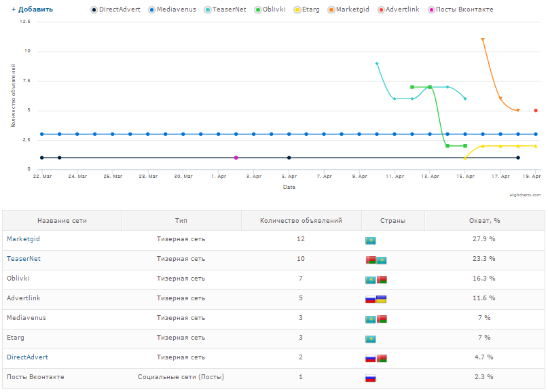The height and width of the screenshot is (392, 548).
Task: Select the pink Посты Вконтакте data point
Action: [236, 158]
